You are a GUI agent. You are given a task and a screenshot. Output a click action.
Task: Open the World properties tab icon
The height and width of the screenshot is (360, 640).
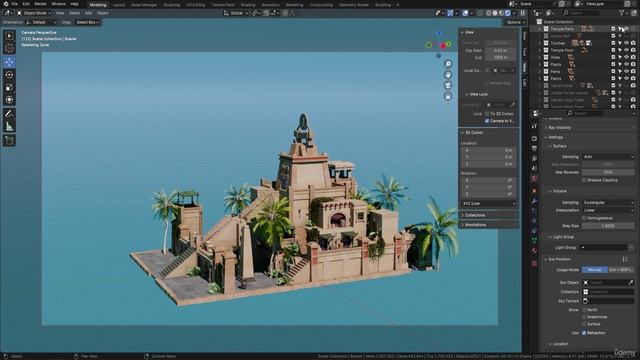pyautogui.click(x=534, y=178)
